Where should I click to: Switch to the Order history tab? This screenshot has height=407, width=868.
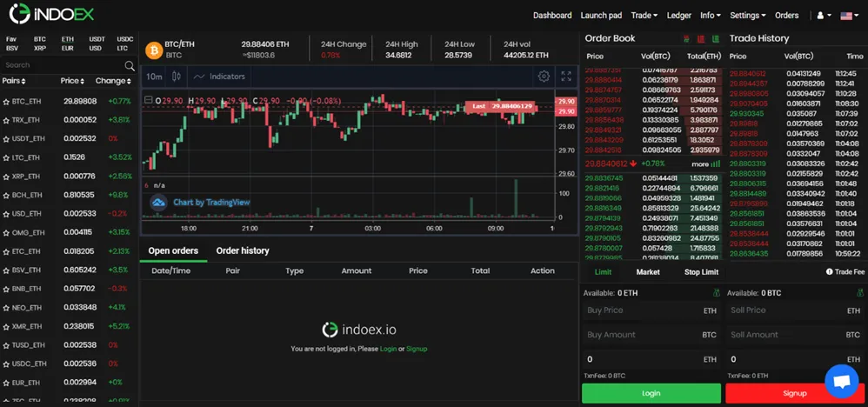point(243,250)
